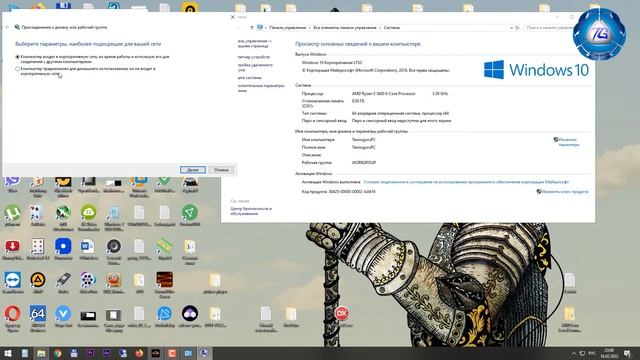This screenshot has width=640, height=360.
Task: Click the Изменить параметры link
Action: (568, 142)
